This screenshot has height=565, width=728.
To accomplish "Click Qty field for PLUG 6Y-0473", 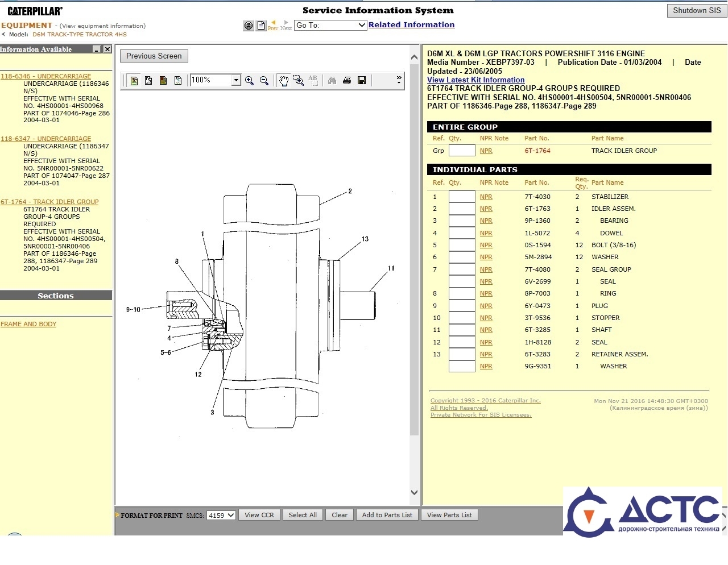I will (462, 306).
